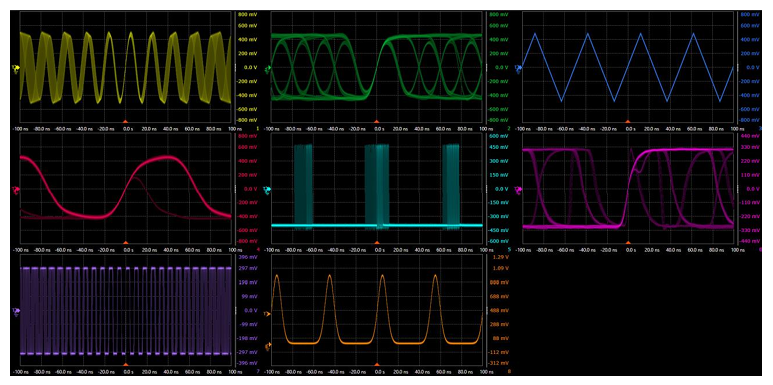Click the trigger position marker under blue triangle wave
The image size is (773, 385).
(628, 121)
